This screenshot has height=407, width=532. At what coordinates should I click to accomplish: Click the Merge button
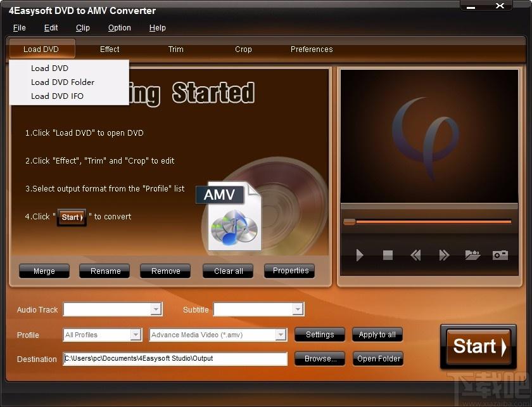tap(44, 271)
